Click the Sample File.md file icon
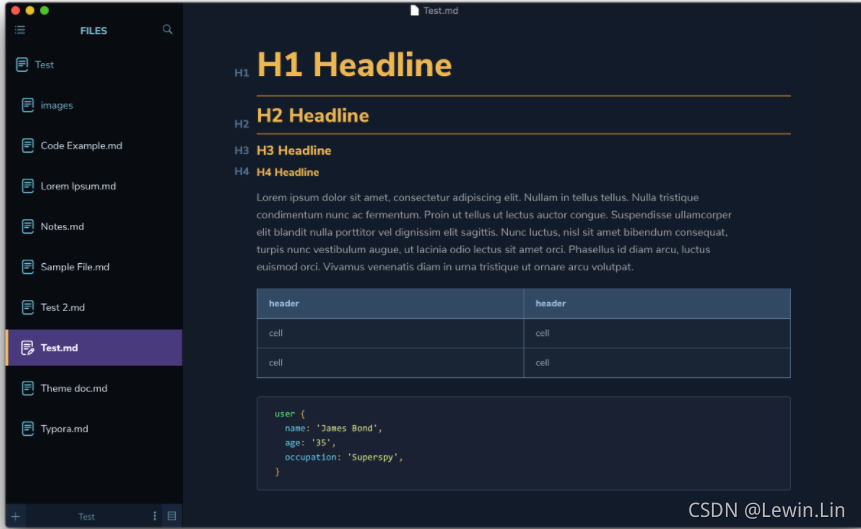This screenshot has height=529, width=861. [x=27, y=267]
